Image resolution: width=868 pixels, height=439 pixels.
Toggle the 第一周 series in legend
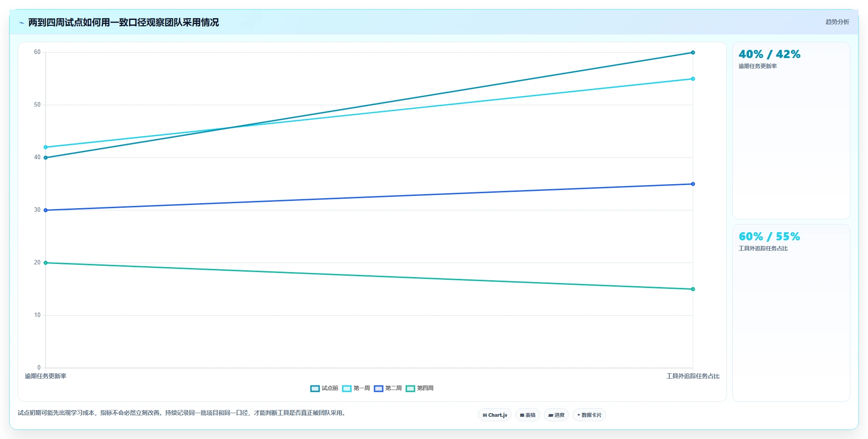356,388
